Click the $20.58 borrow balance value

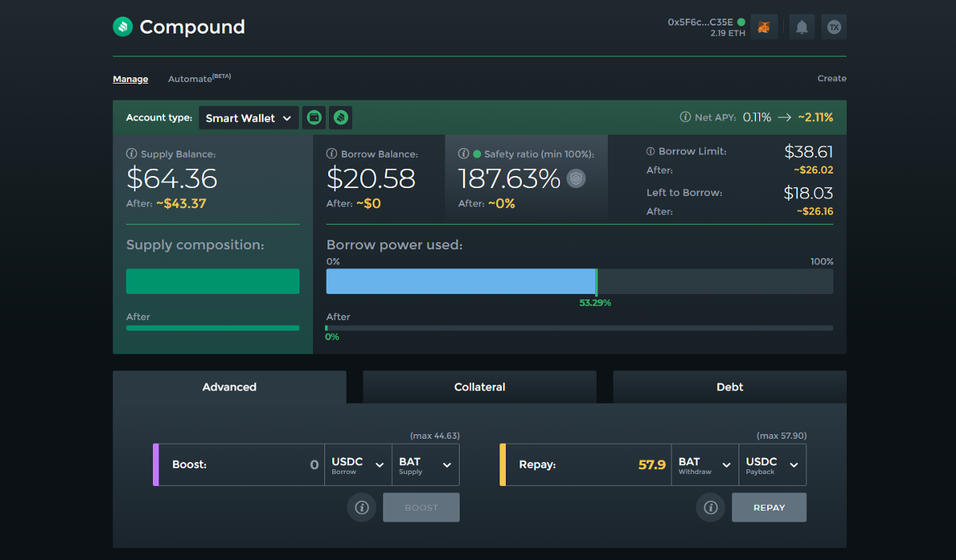[x=371, y=178]
